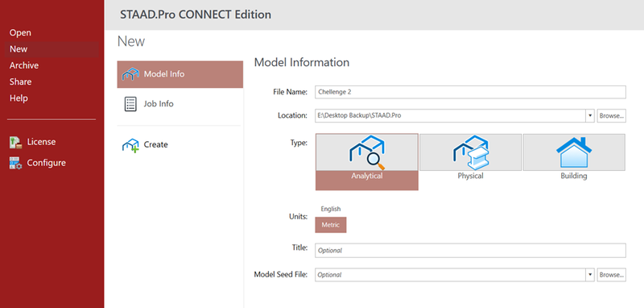644x308 pixels.
Task: Go to the Open menu item
Action: coord(20,32)
